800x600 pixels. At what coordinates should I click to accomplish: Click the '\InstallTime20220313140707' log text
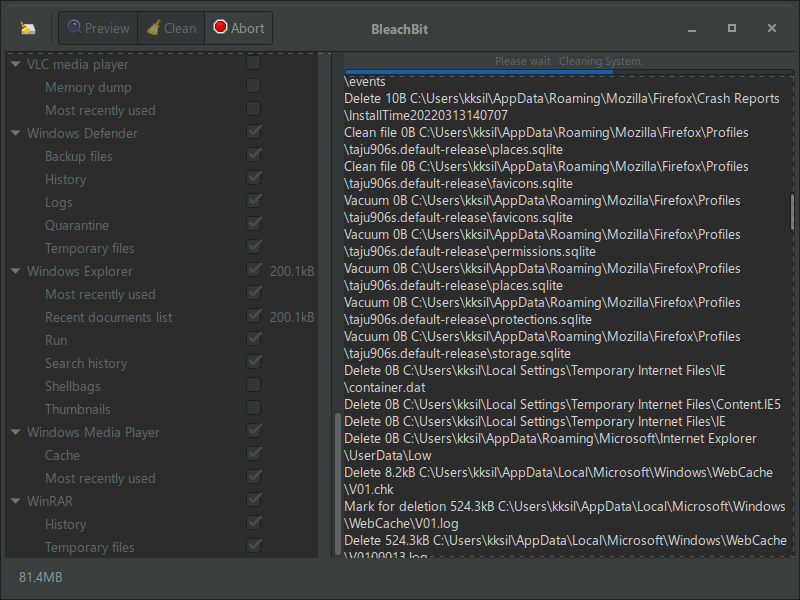(x=426, y=115)
